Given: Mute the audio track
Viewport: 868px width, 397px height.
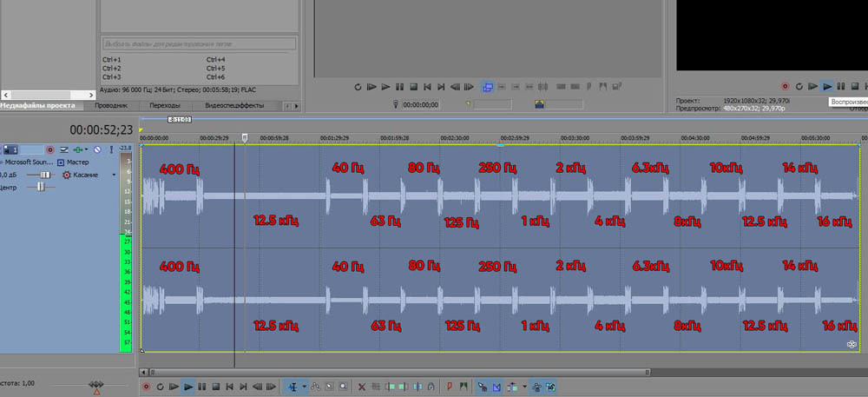Looking at the screenshot, I should 98,149.
